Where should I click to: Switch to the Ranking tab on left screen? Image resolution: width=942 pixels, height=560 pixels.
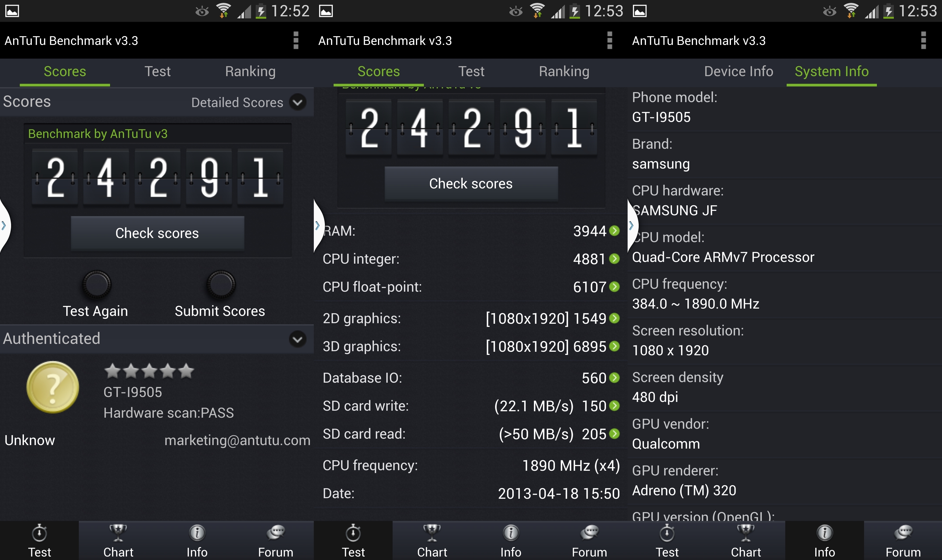coord(250,71)
